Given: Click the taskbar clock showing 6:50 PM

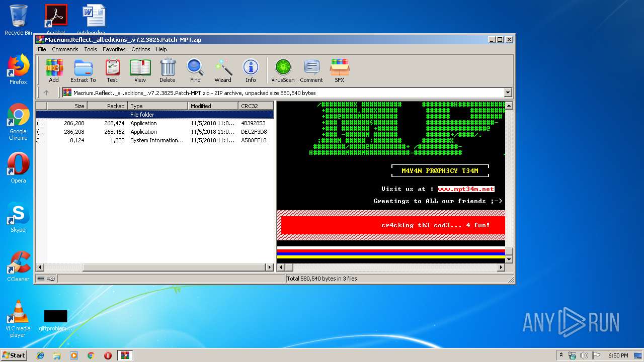Looking at the screenshot, I should coord(618,355).
